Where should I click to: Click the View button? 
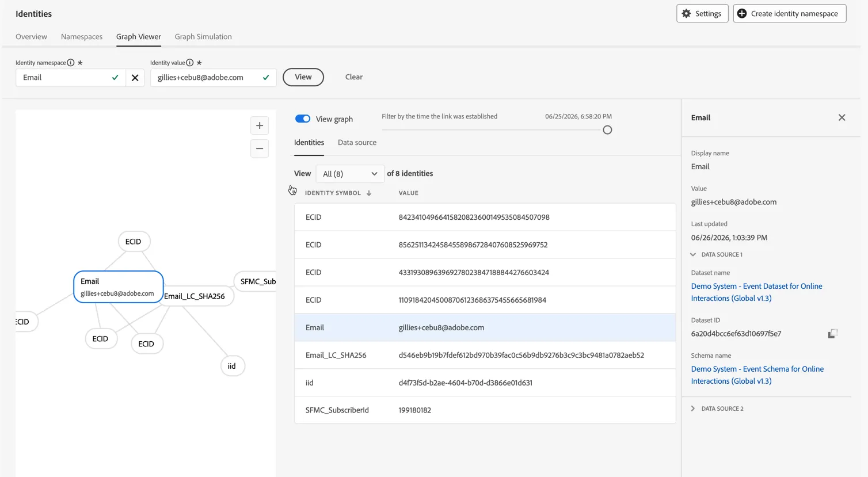point(303,77)
